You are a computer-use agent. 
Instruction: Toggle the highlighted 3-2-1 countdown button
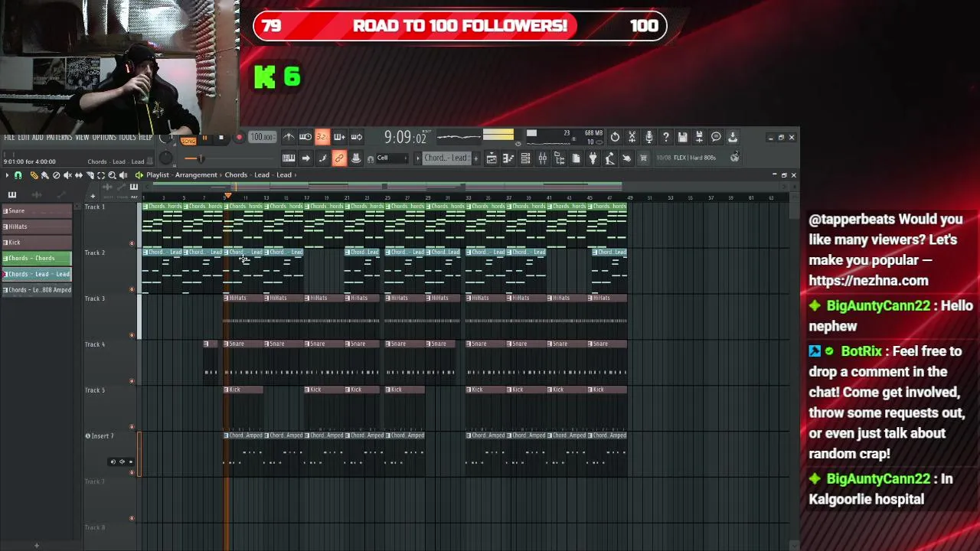pos(322,138)
